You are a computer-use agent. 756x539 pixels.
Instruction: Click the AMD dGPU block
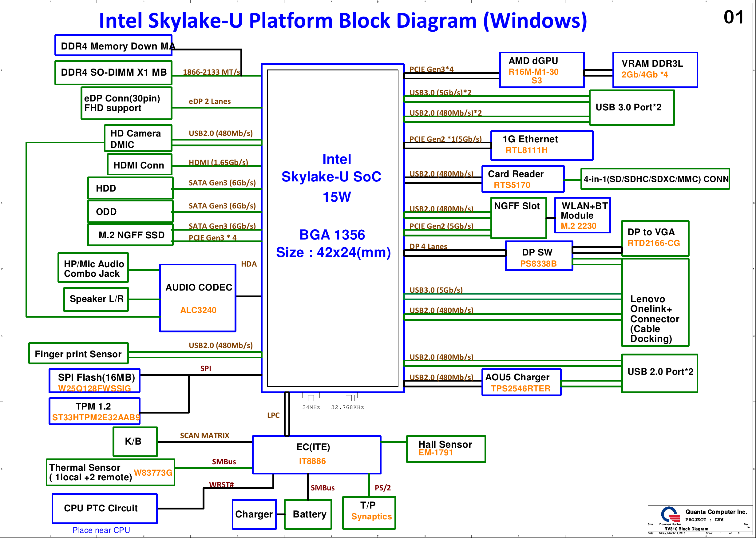pos(542,70)
